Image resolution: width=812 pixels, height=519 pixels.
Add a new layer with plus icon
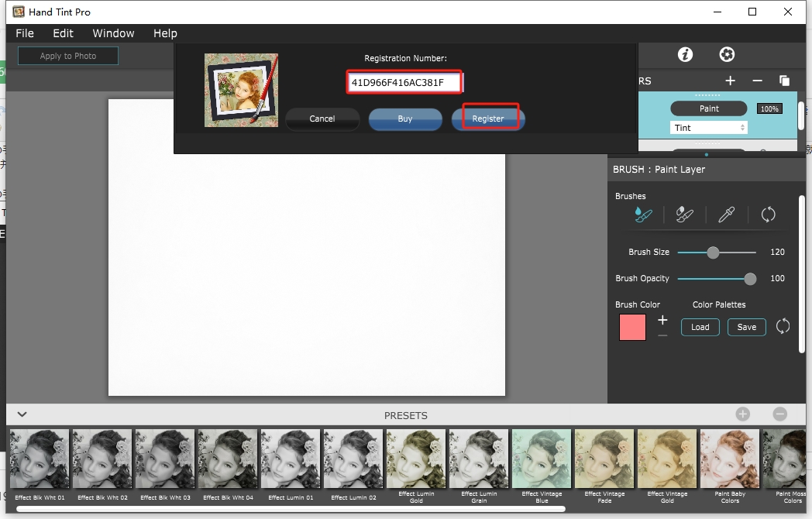point(730,81)
